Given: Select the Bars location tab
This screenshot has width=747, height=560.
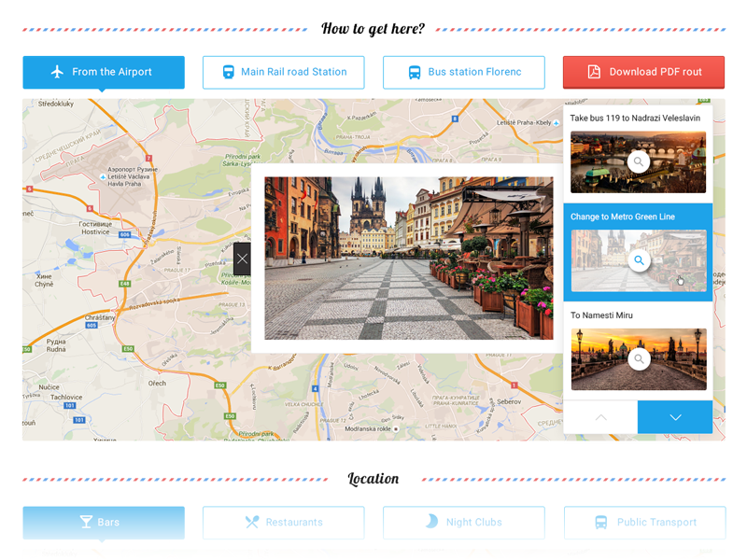Looking at the screenshot, I should coord(104,523).
